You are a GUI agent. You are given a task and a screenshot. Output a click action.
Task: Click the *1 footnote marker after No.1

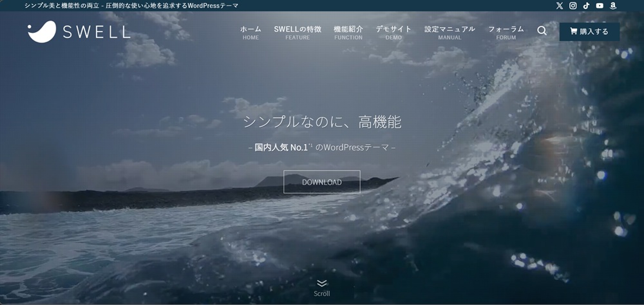pos(310,145)
